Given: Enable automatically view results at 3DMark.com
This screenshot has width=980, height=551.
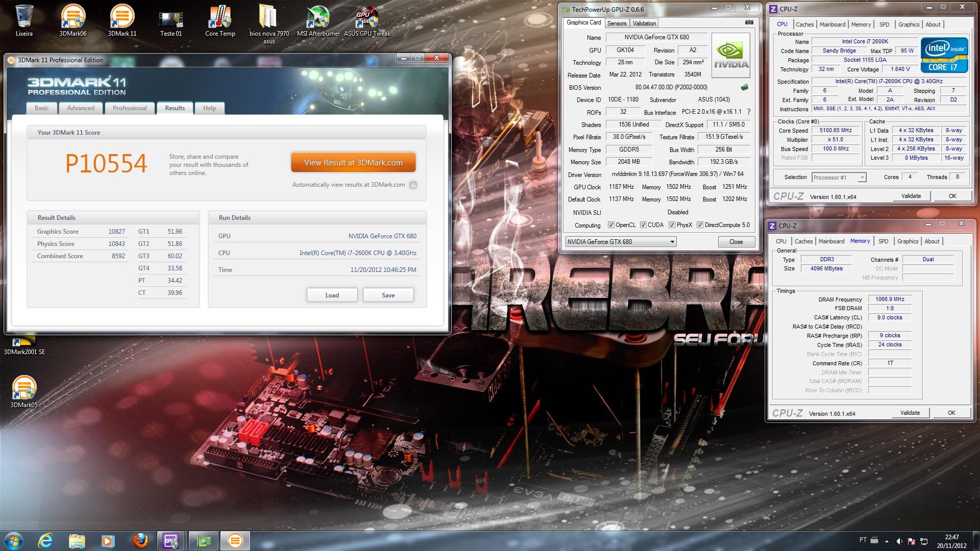Looking at the screenshot, I should (413, 185).
